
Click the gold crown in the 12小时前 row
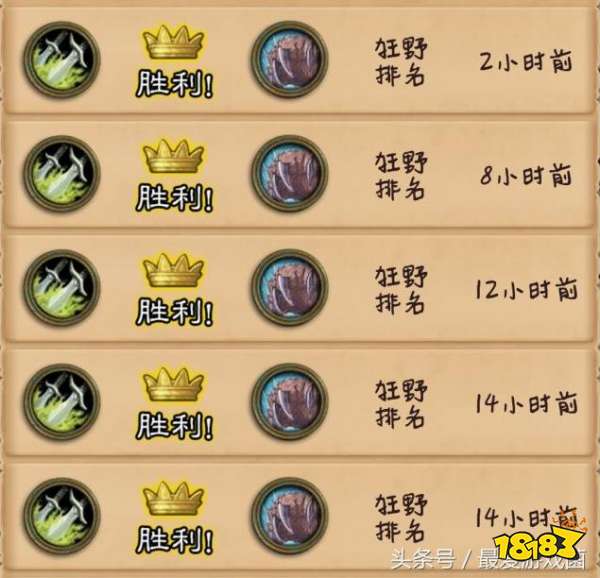click(173, 270)
